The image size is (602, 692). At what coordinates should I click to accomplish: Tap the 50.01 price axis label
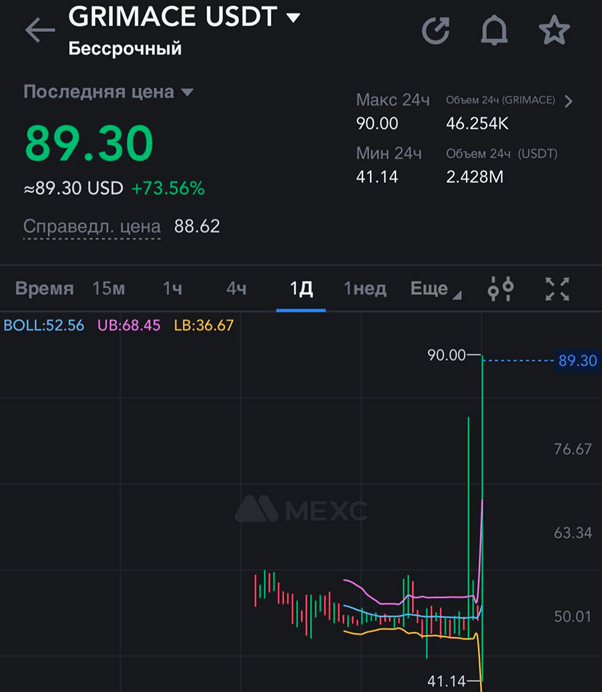573,616
